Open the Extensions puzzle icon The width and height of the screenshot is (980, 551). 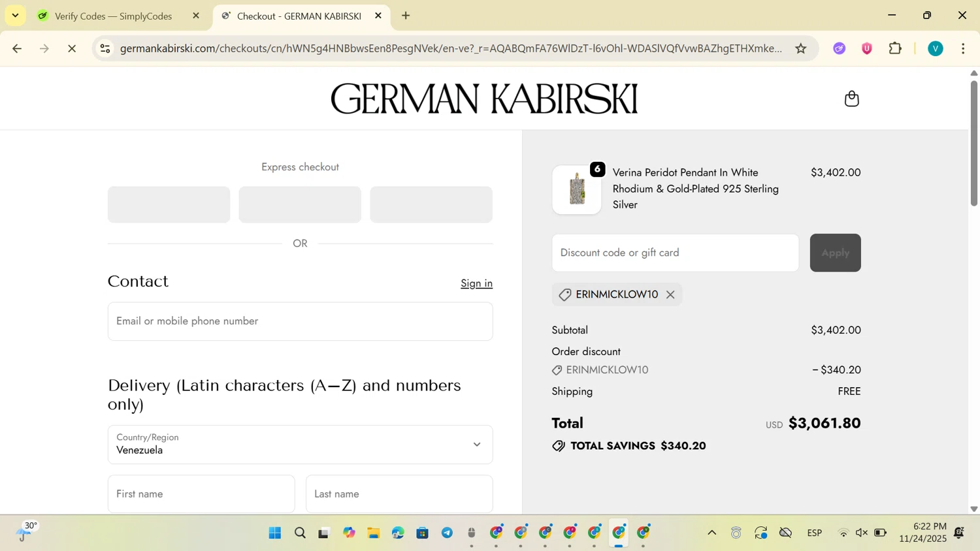(895, 48)
